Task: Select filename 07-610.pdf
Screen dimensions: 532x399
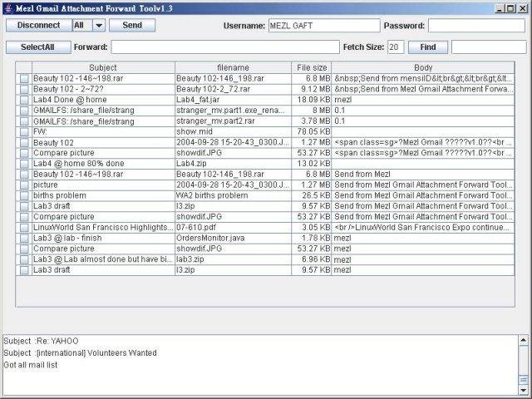Action: pos(196,227)
